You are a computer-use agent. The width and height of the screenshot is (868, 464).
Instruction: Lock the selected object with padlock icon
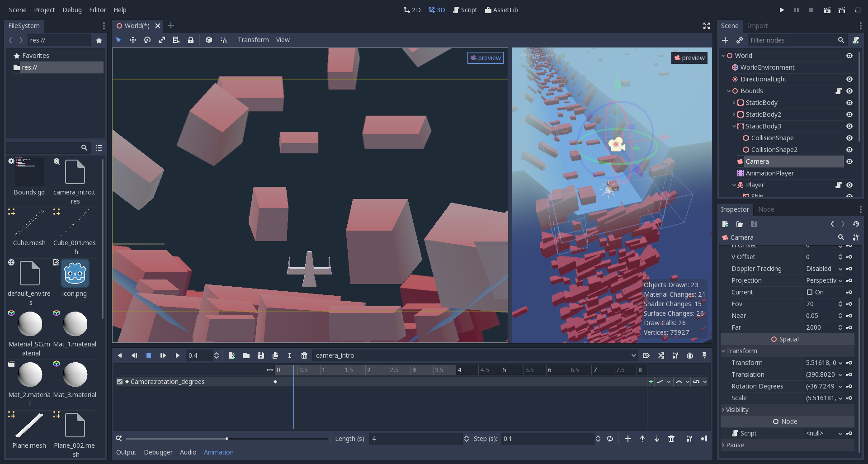point(191,40)
